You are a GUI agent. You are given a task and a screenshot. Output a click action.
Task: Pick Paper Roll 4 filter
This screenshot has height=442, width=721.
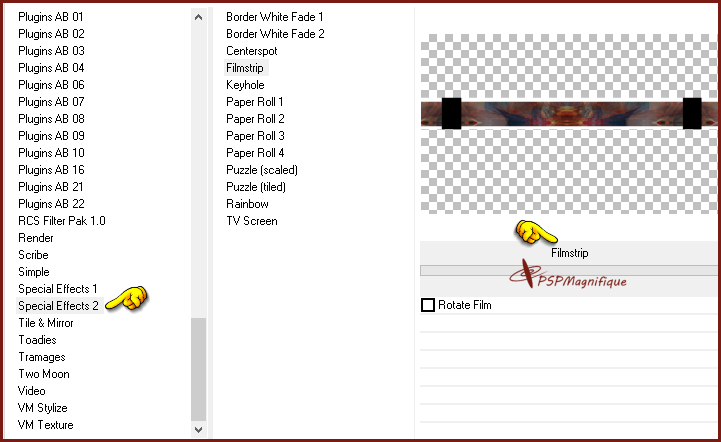pyautogui.click(x=255, y=153)
